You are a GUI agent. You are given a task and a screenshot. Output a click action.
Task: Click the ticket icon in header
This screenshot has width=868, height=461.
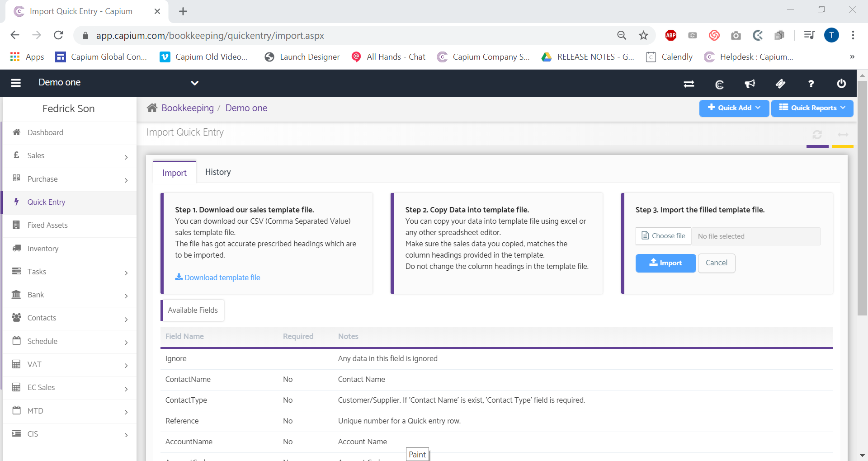(780, 84)
